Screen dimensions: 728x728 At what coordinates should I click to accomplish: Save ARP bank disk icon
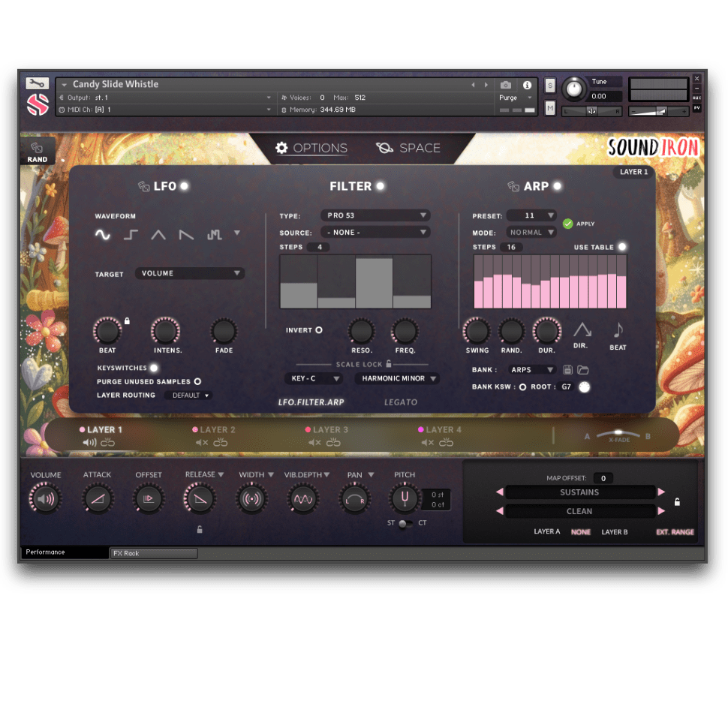(568, 370)
